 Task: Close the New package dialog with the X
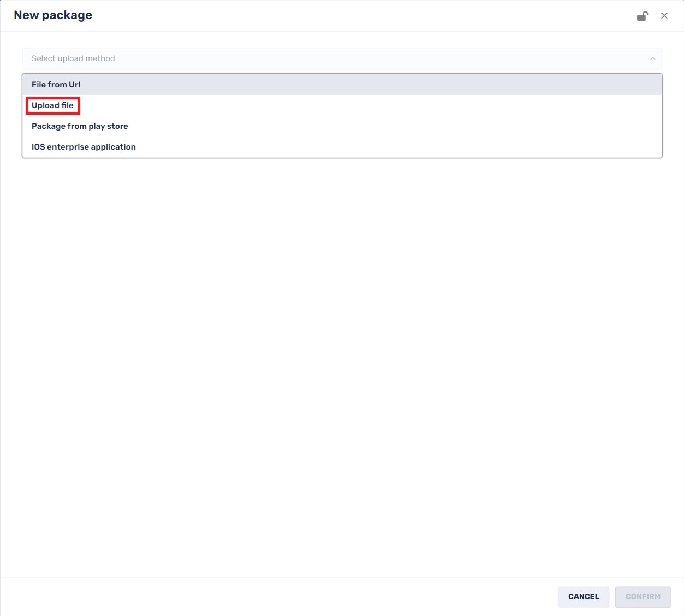coord(664,15)
